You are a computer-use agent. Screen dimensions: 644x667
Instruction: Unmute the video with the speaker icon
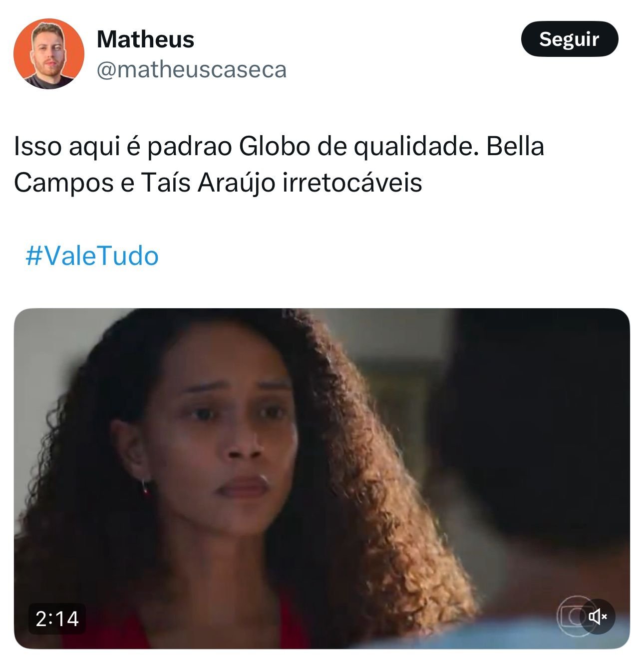coord(598,617)
